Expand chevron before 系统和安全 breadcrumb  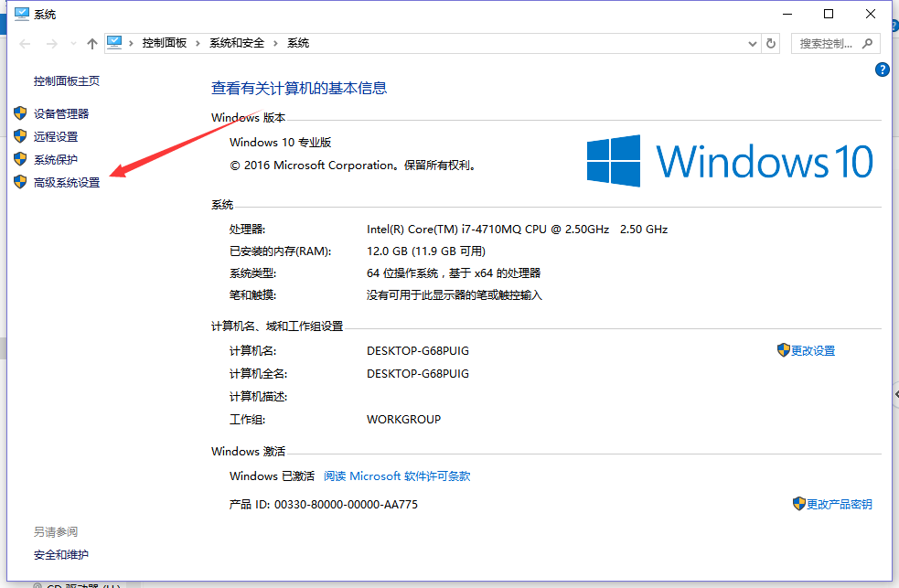(x=198, y=44)
